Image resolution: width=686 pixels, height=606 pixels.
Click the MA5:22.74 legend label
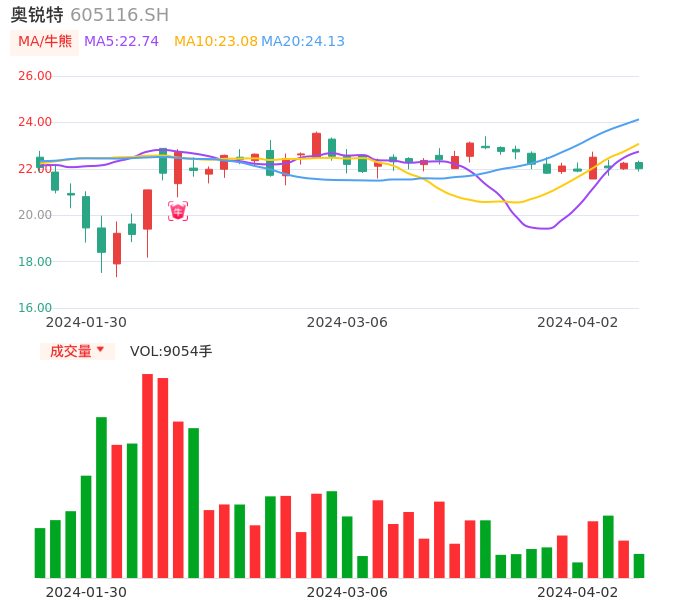(x=121, y=41)
